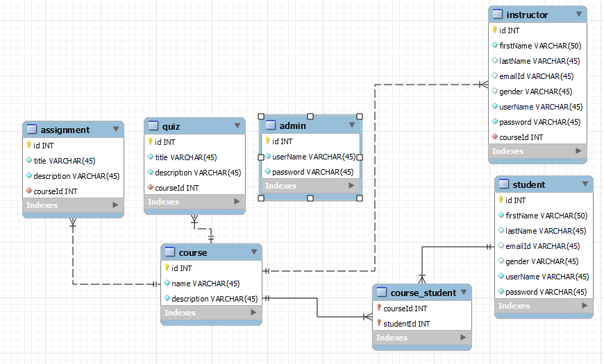Click the diamond icon beside admin password
This screenshot has width=604, height=364.
[268, 171]
